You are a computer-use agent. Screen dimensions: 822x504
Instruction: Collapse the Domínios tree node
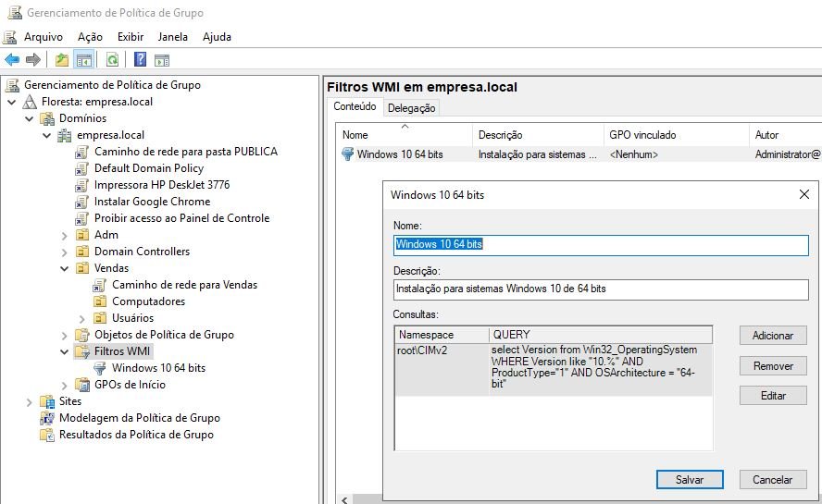[30, 118]
